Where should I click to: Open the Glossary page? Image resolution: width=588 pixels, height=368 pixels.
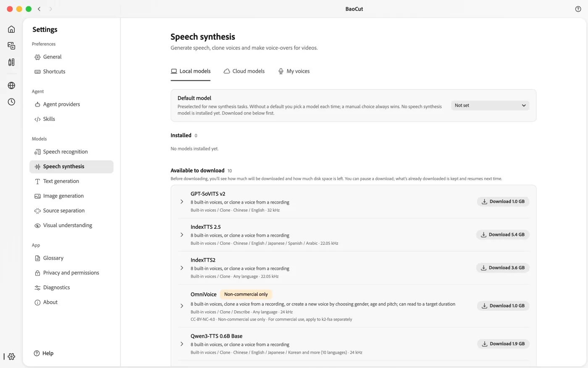[71, 258]
